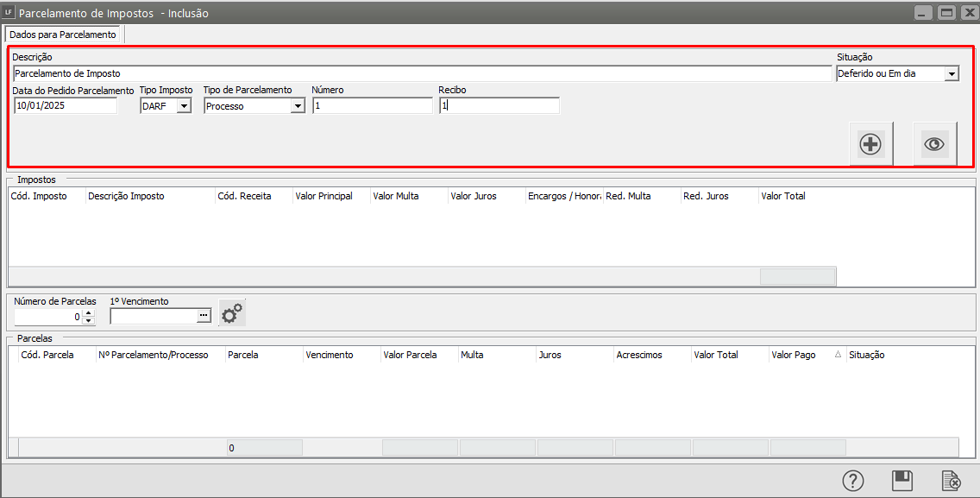Open the Tipo Imposto dropdown
This screenshot has width=980, height=498.
pyautogui.click(x=184, y=106)
